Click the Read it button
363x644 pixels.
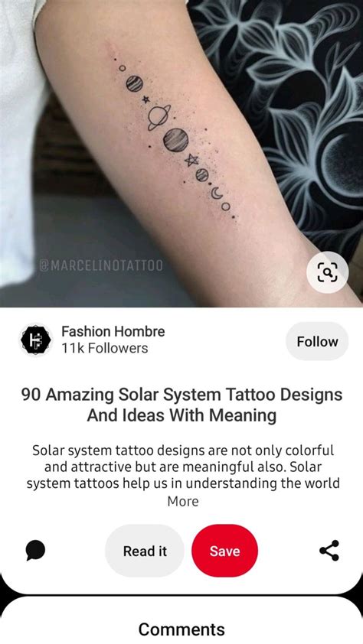click(145, 551)
